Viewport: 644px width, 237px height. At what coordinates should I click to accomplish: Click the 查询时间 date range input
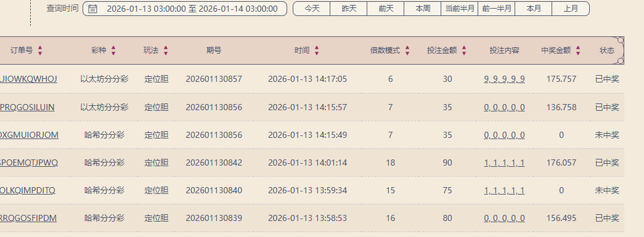[x=185, y=9]
